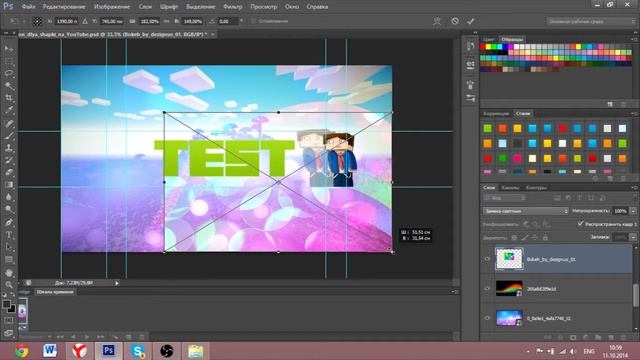This screenshot has height=360, width=640.
Task: Open the Файл menu
Action: point(28,7)
